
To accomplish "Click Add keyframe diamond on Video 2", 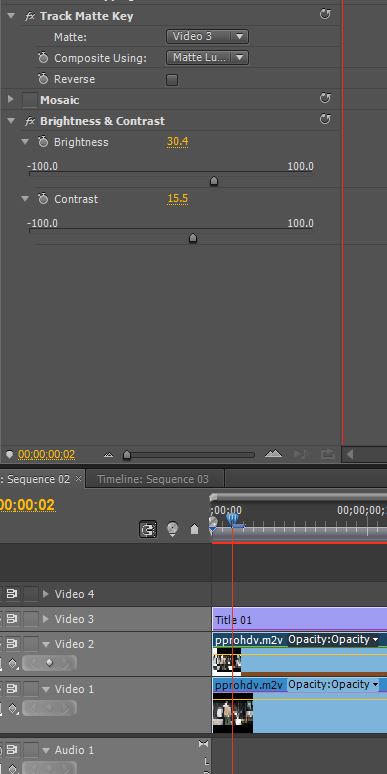I will (x=49, y=663).
